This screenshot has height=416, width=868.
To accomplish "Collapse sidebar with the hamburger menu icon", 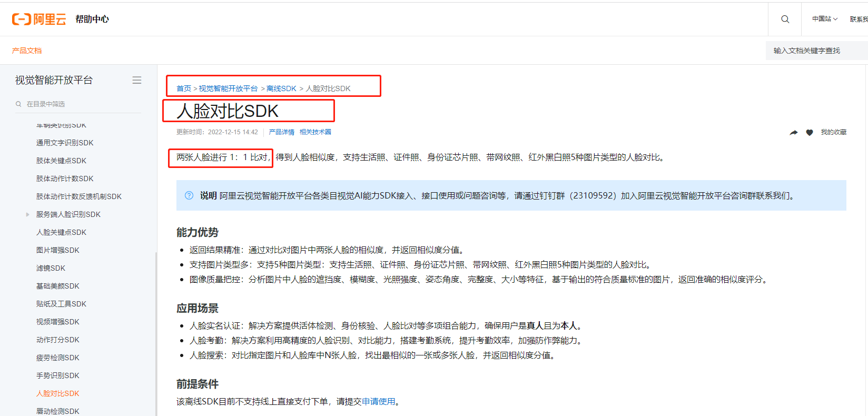I will click(x=137, y=80).
